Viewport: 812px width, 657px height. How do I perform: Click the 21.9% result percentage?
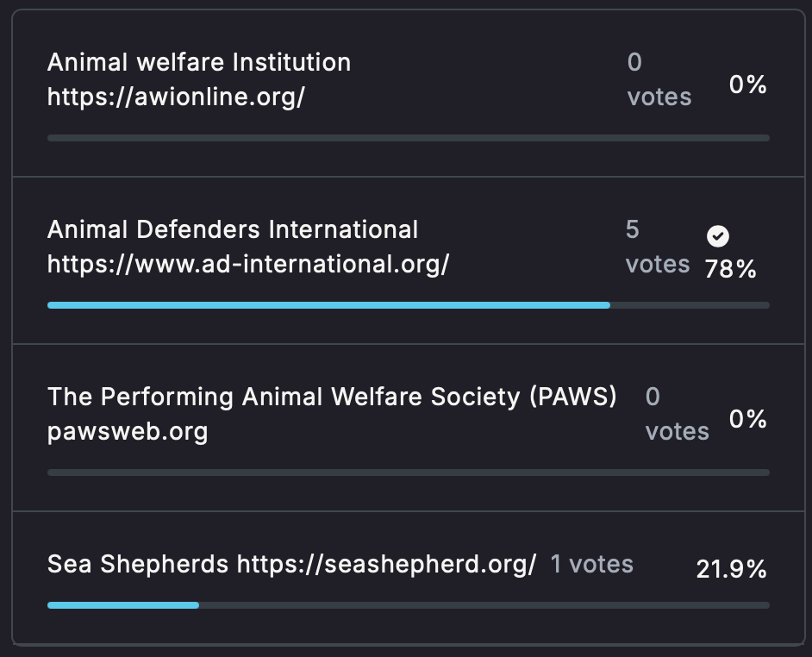[732, 569]
